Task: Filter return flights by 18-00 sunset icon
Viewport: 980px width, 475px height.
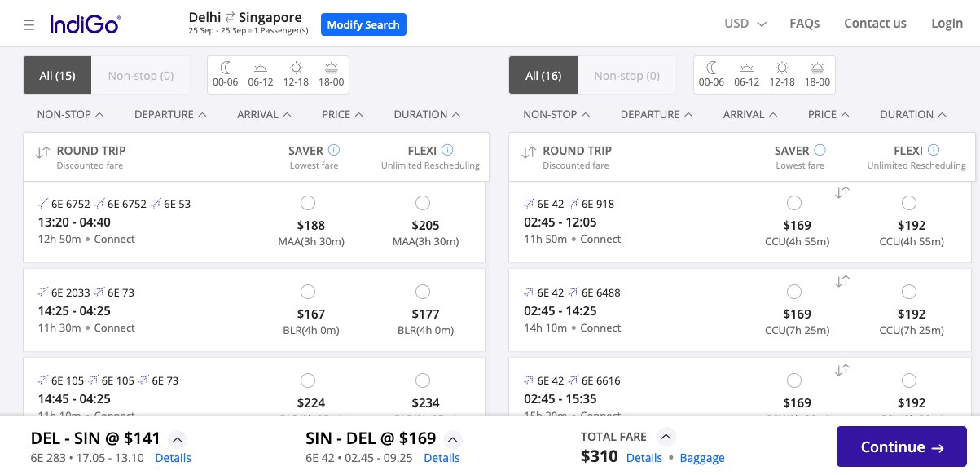Action: (817, 74)
